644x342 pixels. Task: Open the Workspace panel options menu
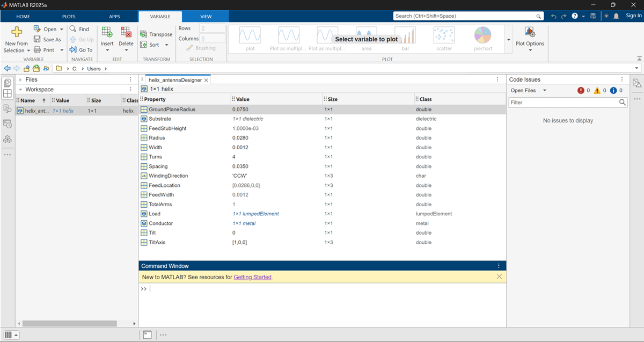[130, 90]
